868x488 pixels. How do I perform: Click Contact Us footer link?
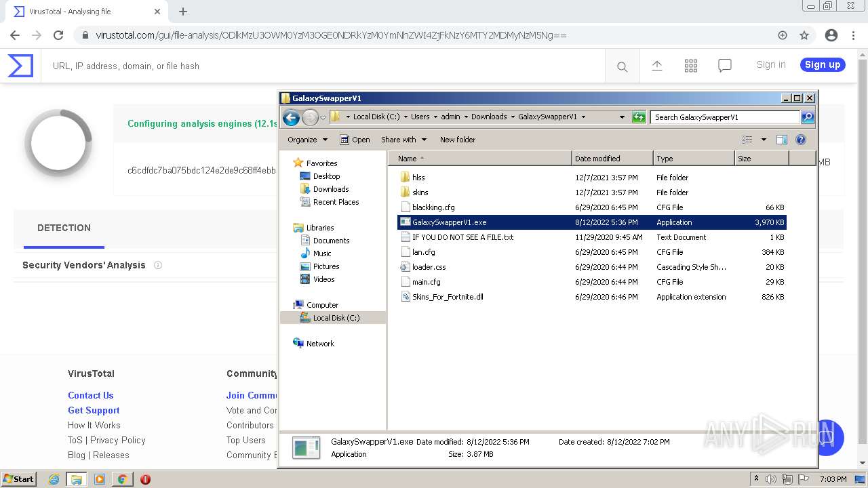tap(91, 395)
